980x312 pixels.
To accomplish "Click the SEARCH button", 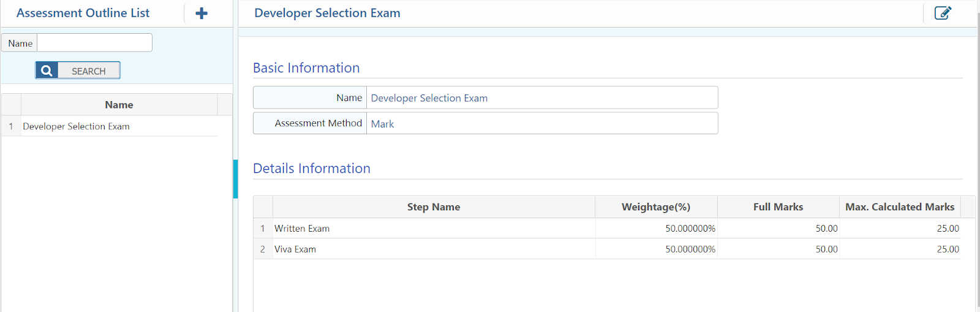I will click(x=78, y=70).
